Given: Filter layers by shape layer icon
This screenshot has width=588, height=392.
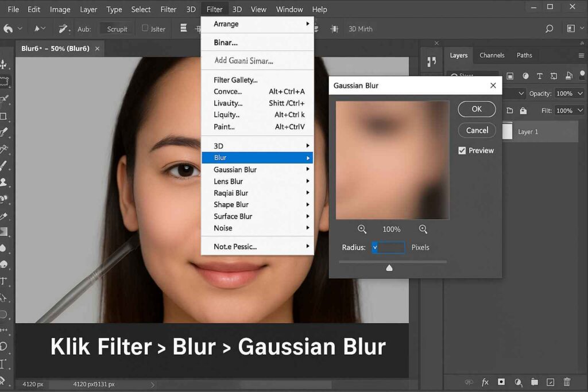Looking at the screenshot, I should coord(554,76).
